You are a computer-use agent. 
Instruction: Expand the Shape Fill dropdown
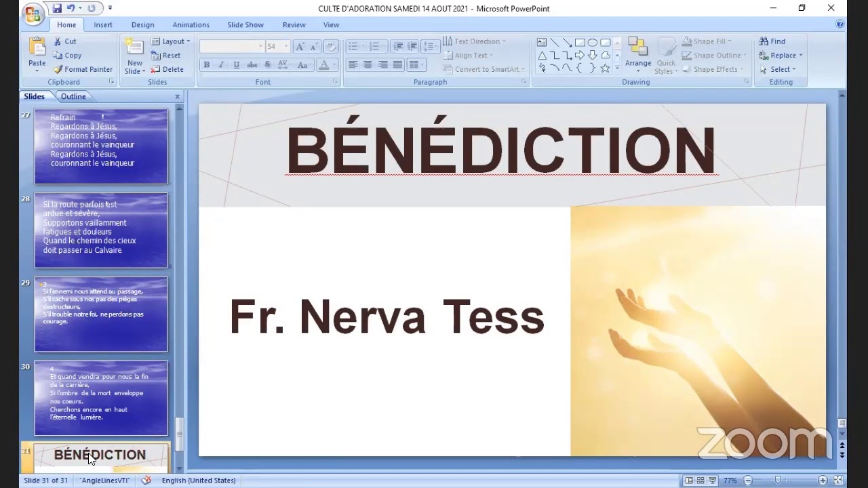click(x=730, y=41)
